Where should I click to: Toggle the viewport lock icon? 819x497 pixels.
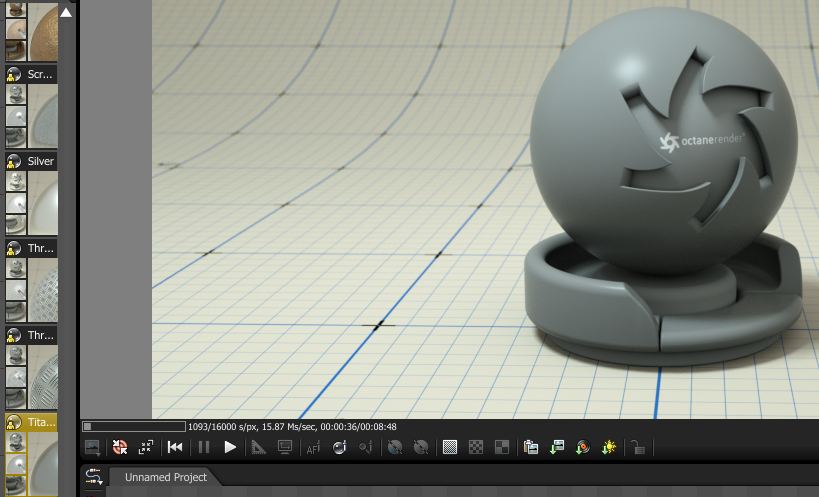click(x=638, y=447)
